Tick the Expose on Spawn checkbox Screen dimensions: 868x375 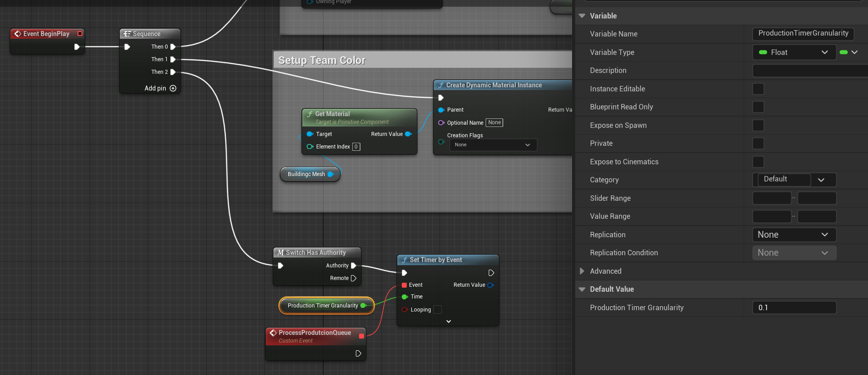tap(759, 125)
